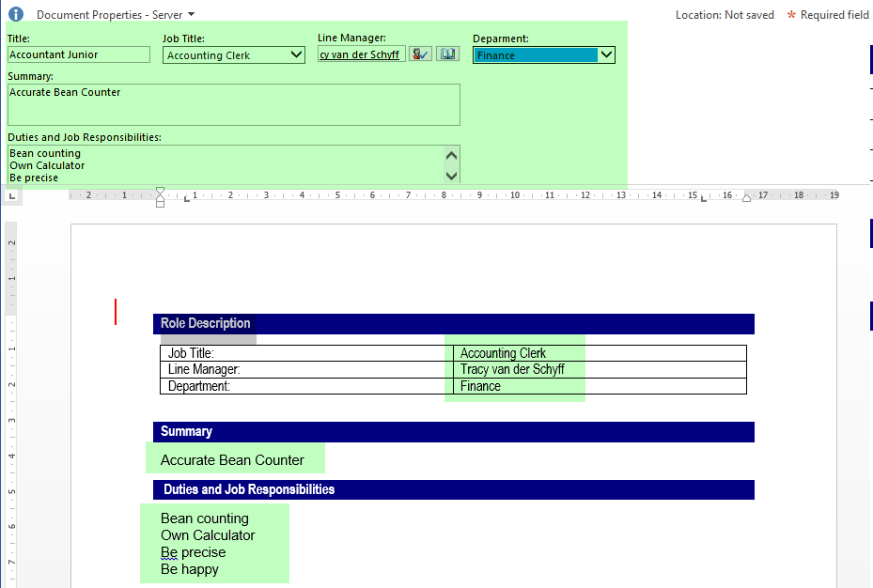The height and width of the screenshot is (588, 873).
Task: Click the left indent marker on the ruler
Action: (160, 197)
